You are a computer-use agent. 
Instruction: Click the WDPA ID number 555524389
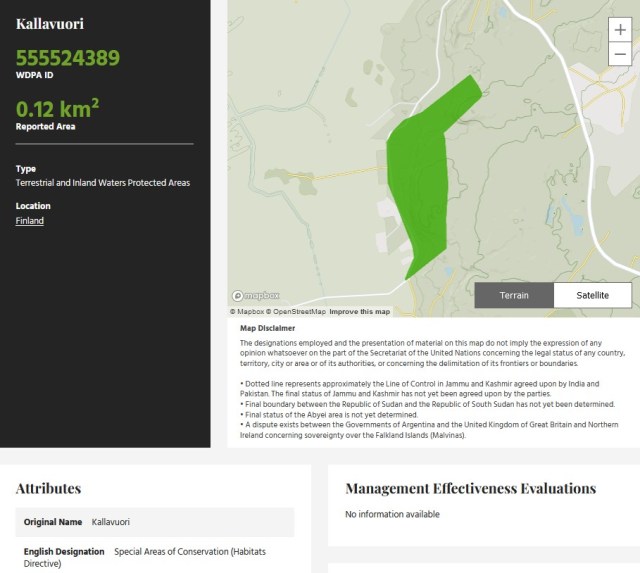point(68,58)
